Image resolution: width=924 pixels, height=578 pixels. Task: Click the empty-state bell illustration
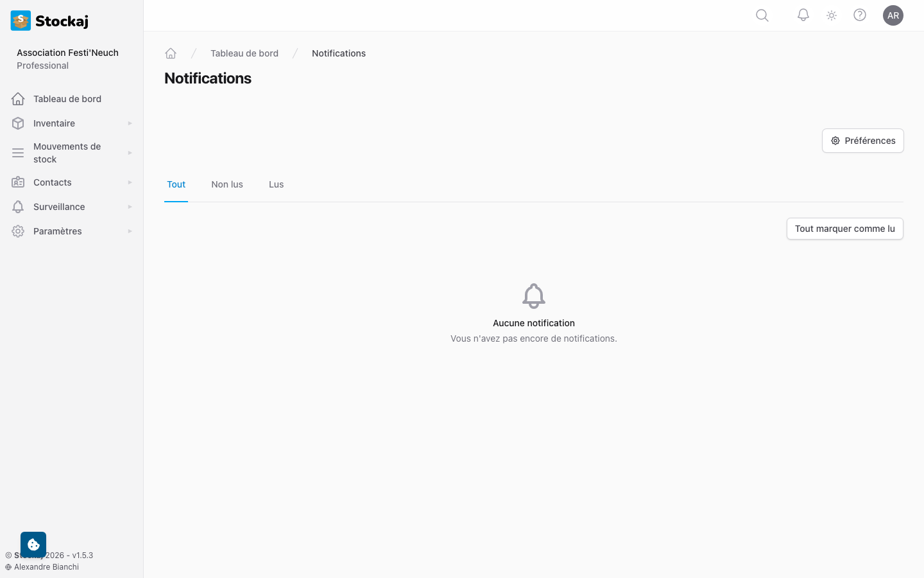(534, 296)
